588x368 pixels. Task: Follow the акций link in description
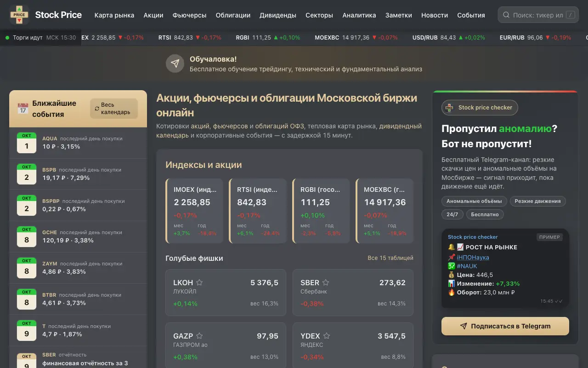(200, 126)
